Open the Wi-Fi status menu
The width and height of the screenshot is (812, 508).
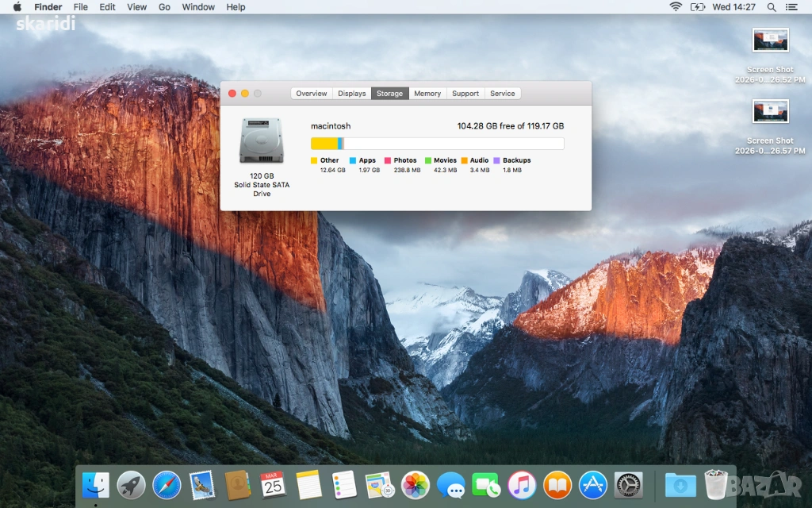click(676, 7)
